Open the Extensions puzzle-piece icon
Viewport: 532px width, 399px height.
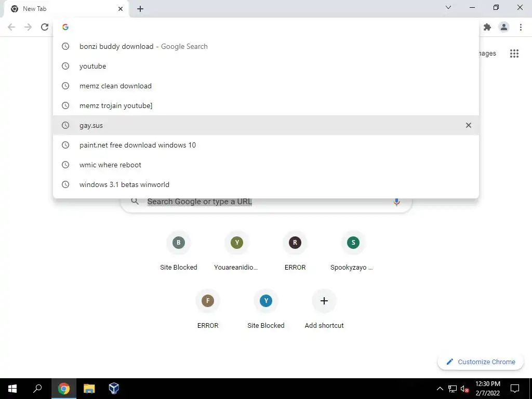[487, 27]
